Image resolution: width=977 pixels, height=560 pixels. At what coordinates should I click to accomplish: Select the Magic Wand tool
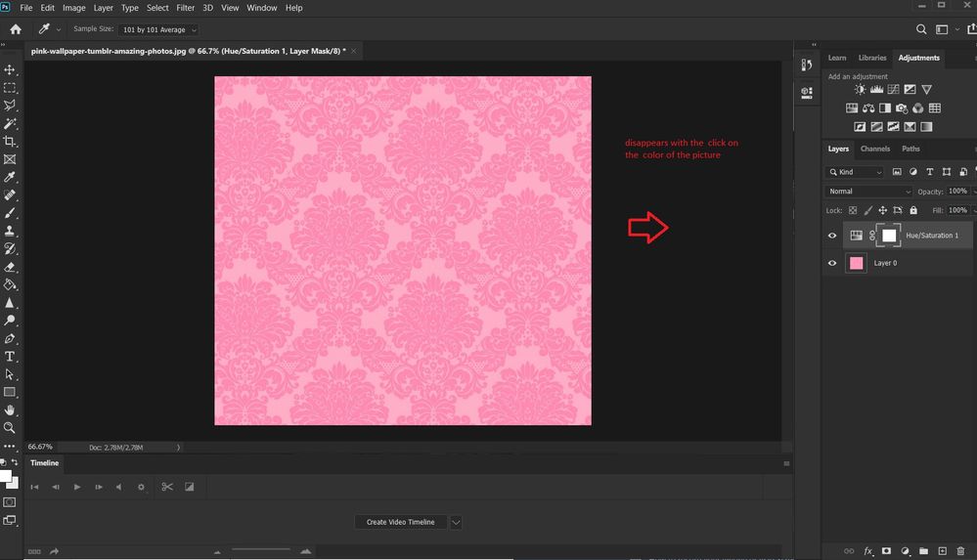tap(10, 123)
